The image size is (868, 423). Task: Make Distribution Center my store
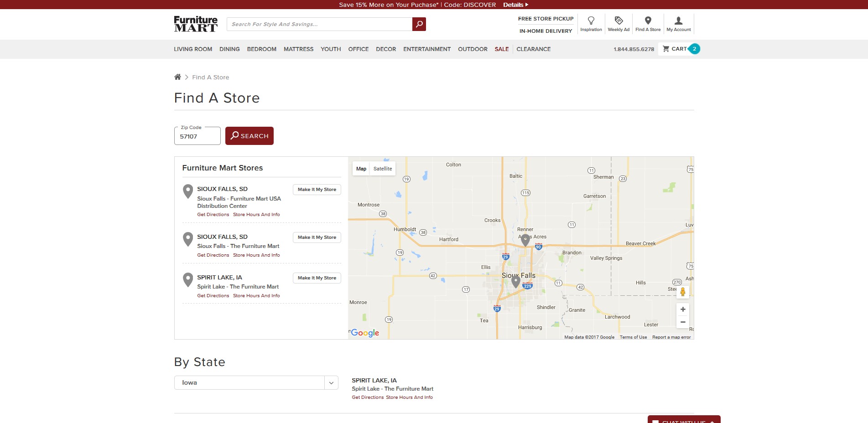[317, 190]
